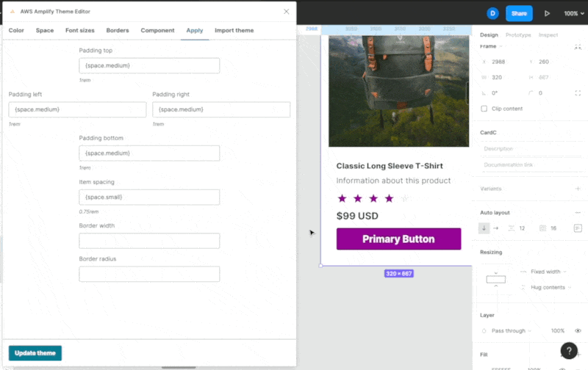Click the Share button
The height and width of the screenshot is (370, 588).
tap(519, 13)
